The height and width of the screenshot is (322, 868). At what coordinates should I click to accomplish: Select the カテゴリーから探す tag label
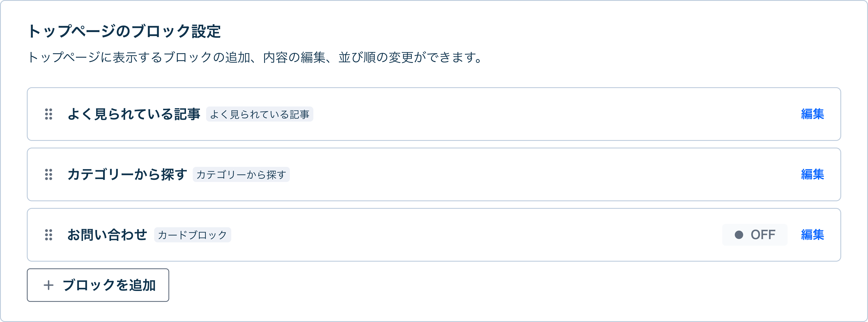pos(241,175)
